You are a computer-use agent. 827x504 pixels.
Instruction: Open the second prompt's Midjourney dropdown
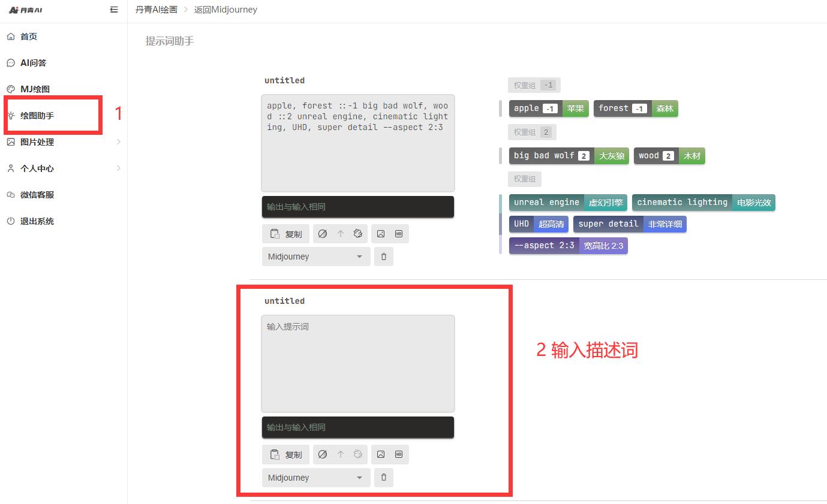point(315,478)
